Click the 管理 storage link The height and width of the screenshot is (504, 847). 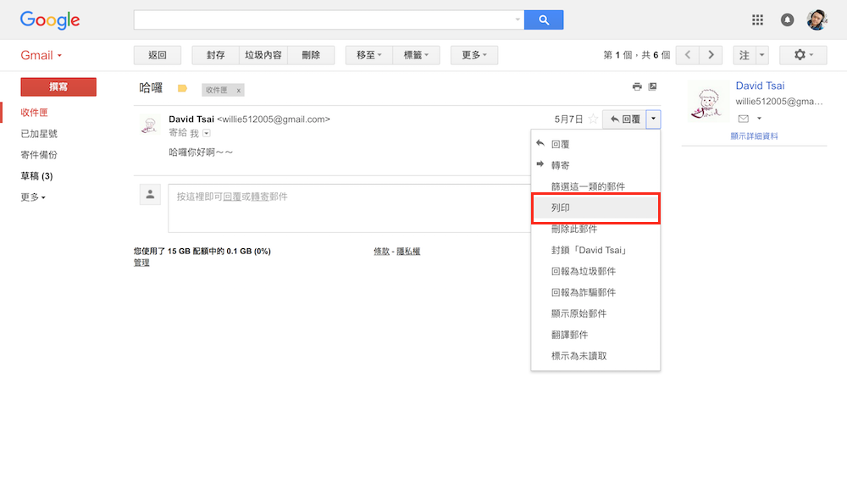pyautogui.click(x=141, y=263)
